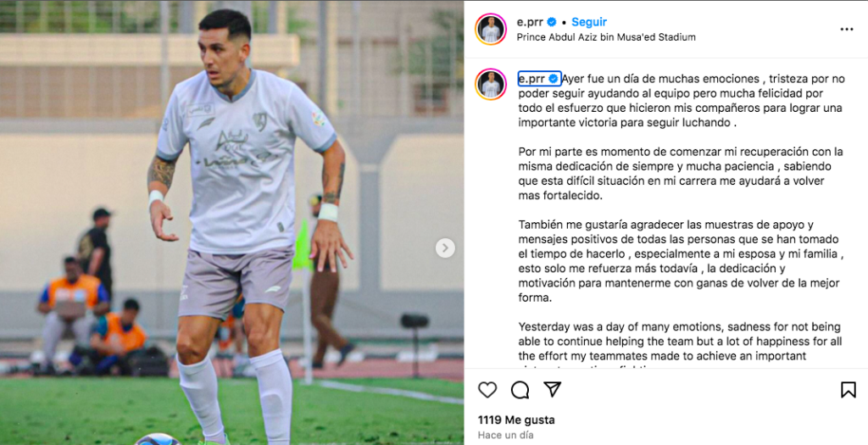Like the post with the heart icon
868x445 pixels.
click(487, 390)
